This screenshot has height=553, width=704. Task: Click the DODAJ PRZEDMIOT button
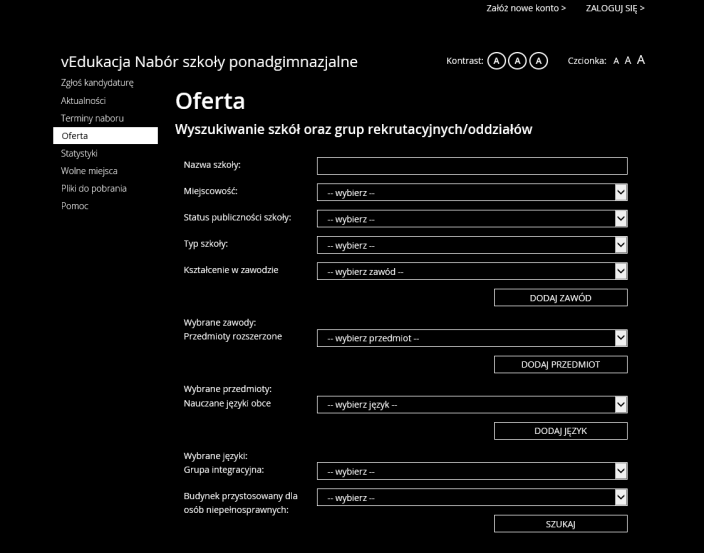561,364
